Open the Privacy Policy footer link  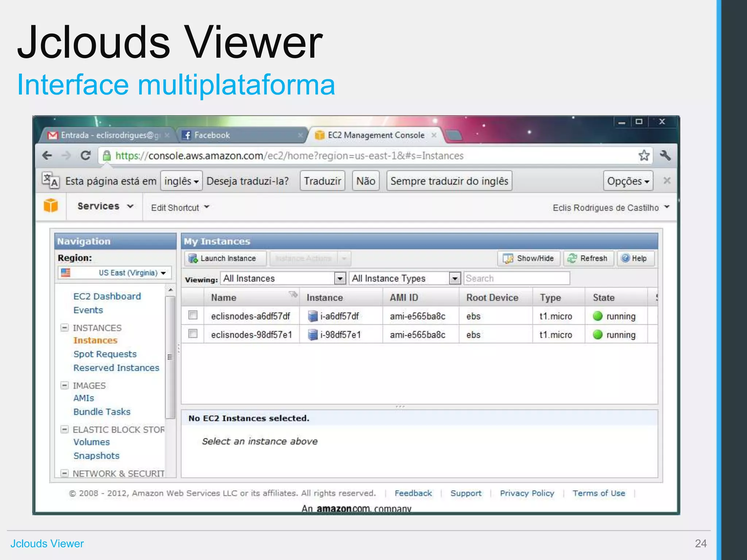[527, 493]
